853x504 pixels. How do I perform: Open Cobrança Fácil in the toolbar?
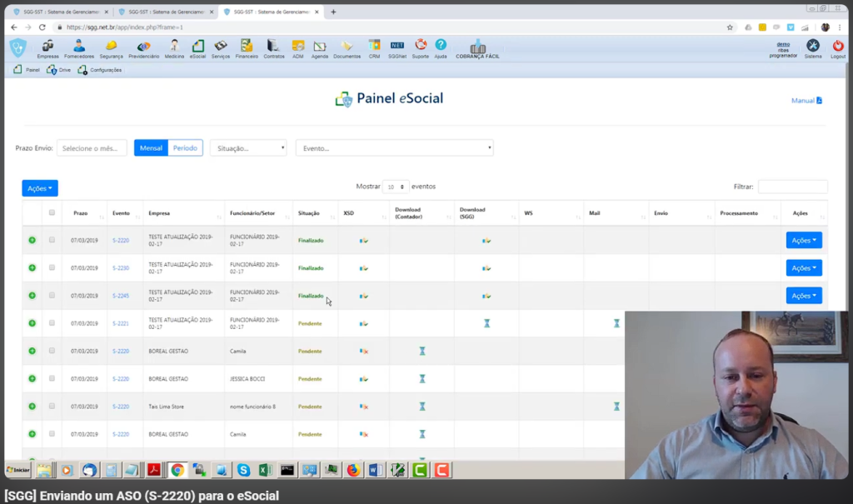click(477, 48)
